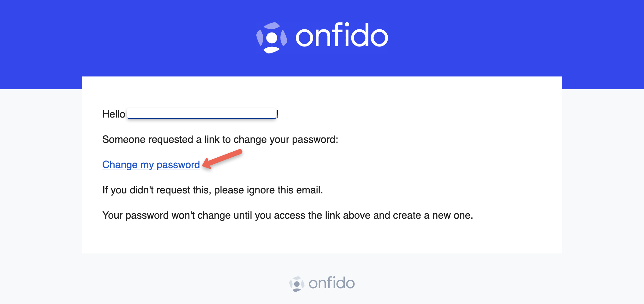
Task: Open the Change my password link
Action: pyautogui.click(x=150, y=165)
